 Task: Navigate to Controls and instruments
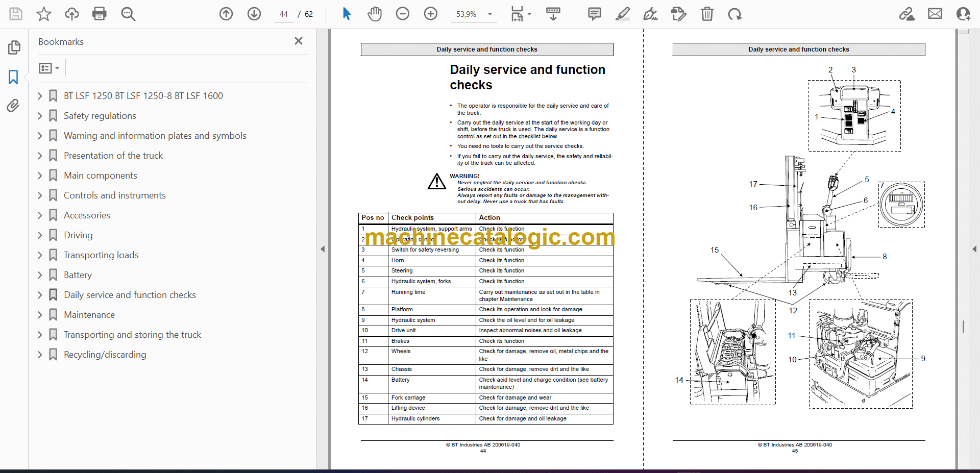[x=115, y=195]
